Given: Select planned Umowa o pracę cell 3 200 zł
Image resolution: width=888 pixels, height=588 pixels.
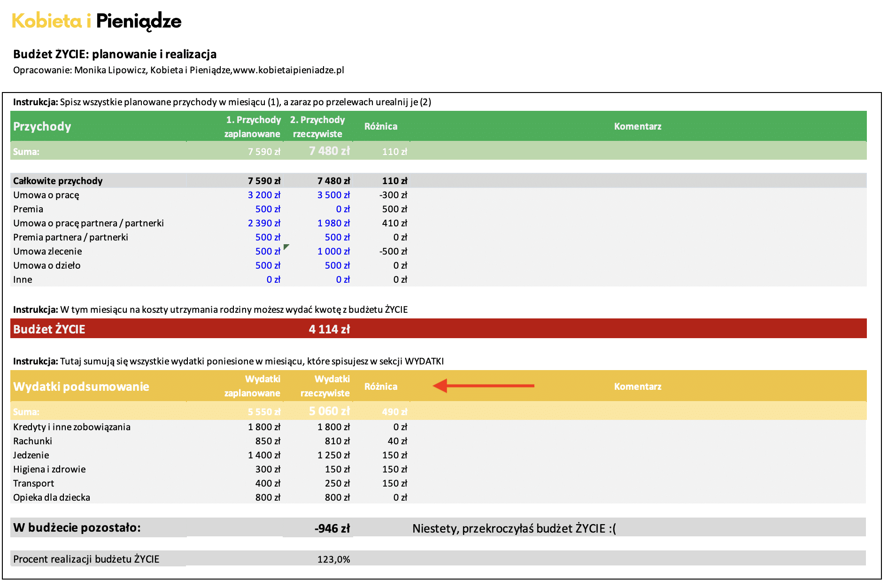Looking at the screenshot, I should click(264, 195).
